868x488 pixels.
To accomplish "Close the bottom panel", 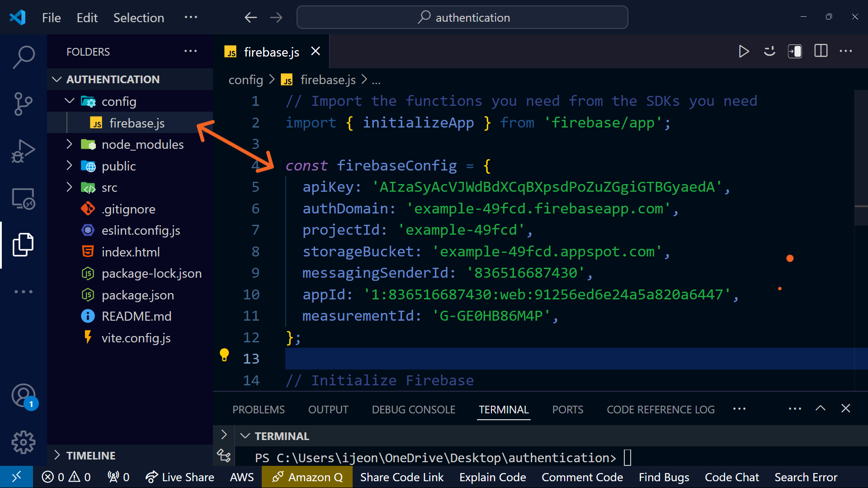I will [846, 408].
